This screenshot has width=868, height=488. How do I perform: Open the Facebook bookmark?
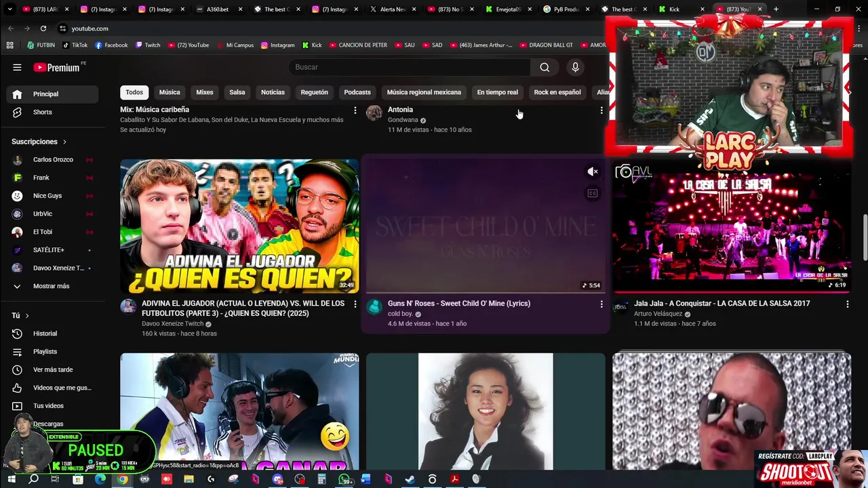pos(111,45)
